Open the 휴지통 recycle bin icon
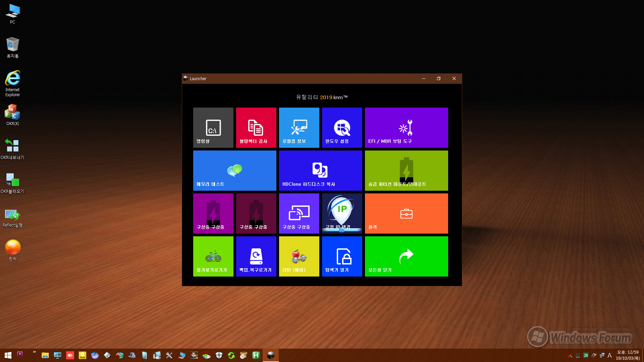Image resolution: width=644 pixels, height=362 pixels. tap(12, 48)
